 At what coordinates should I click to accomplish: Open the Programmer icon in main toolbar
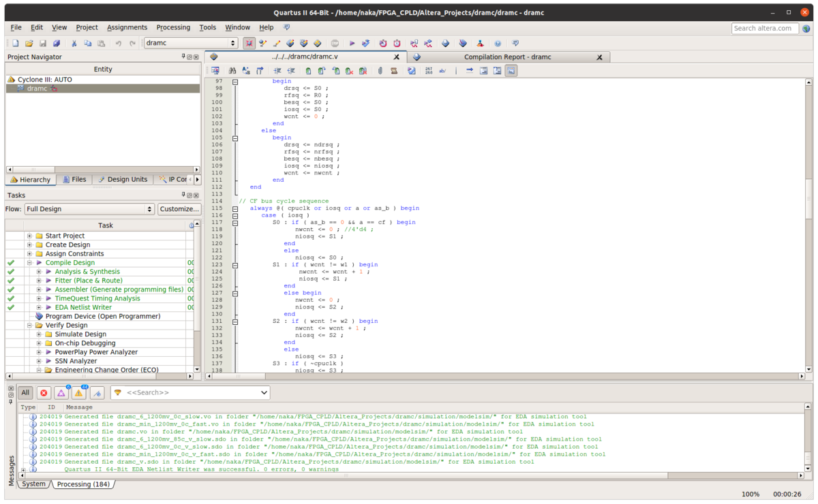462,44
